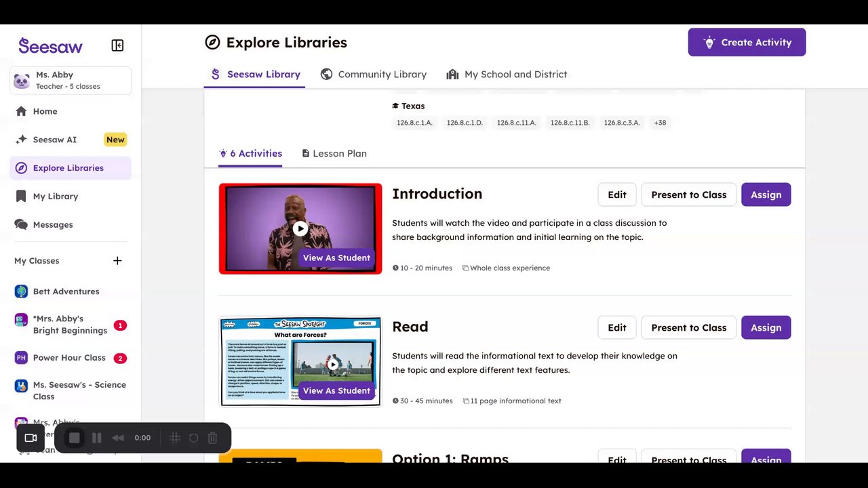Image resolution: width=868 pixels, height=488 pixels.
Task: Open Messages in sidebar
Action: tap(71, 225)
